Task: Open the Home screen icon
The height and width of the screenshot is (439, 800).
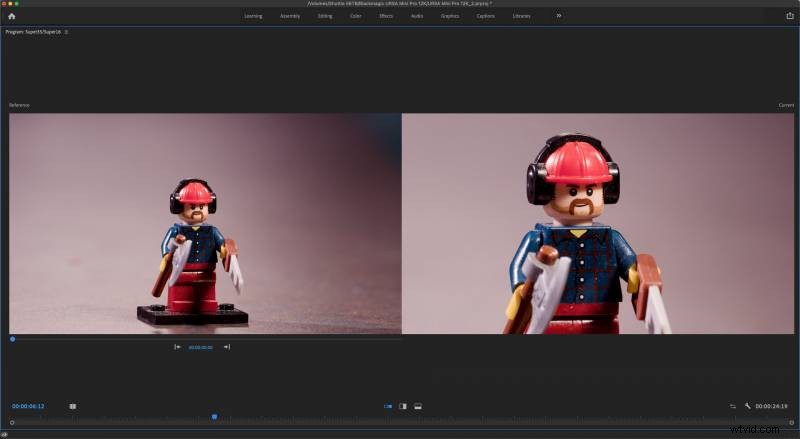Action: click(12, 16)
